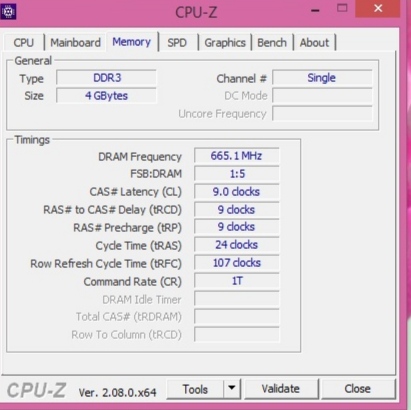Open the CPU tab

pos(24,43)
